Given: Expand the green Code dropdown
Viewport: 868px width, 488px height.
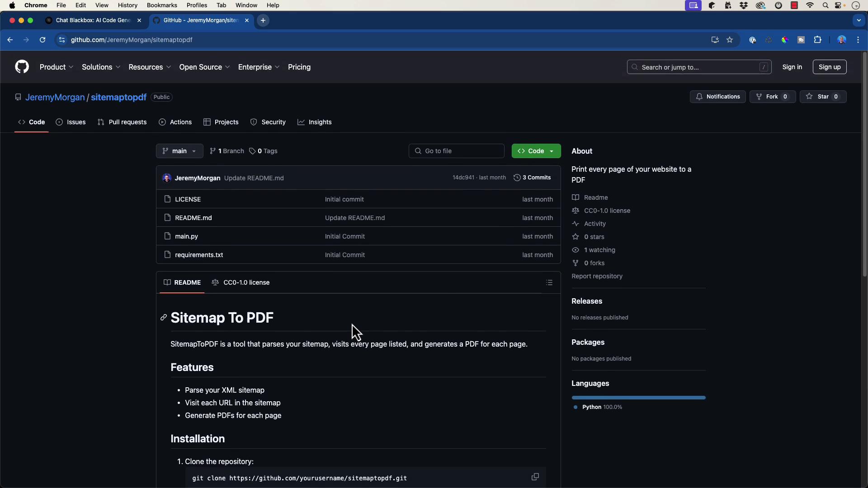Looking at the screenshot, I should coord(536,151).
